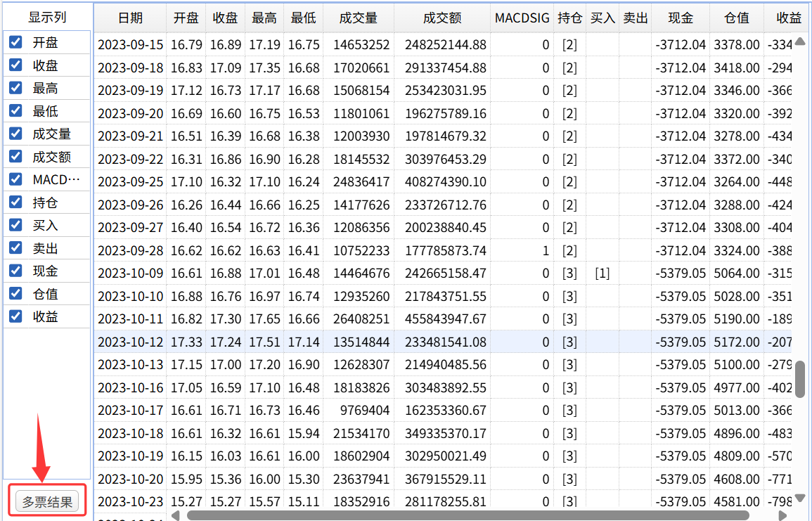The height and width of the screenshot is (521, 812).
Task: Select the 2023-09-28 date cell
Action: pyautogui.click(x=130, y=250)
